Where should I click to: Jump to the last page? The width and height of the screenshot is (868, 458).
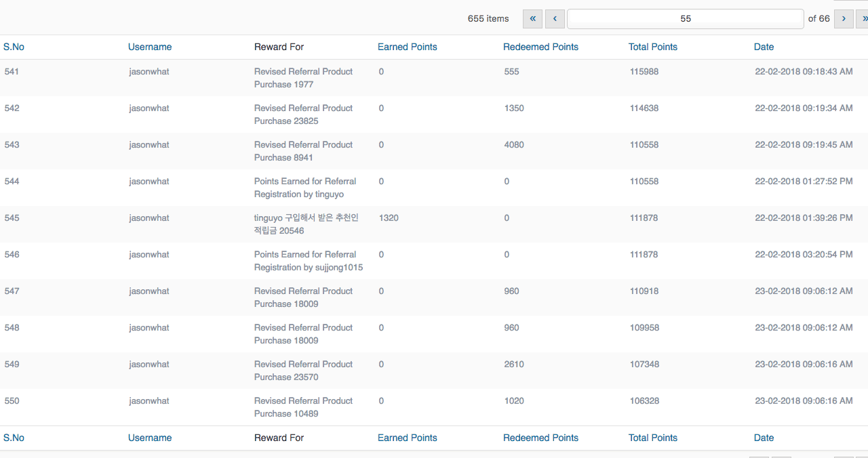pyautogui.click(x=864, y=19)
